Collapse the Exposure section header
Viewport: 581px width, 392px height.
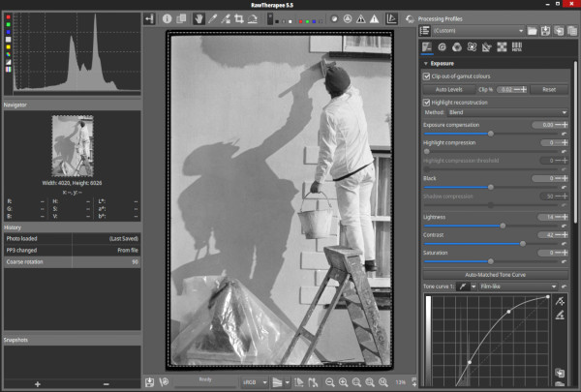pyautogui.click(x=441, y=64)
